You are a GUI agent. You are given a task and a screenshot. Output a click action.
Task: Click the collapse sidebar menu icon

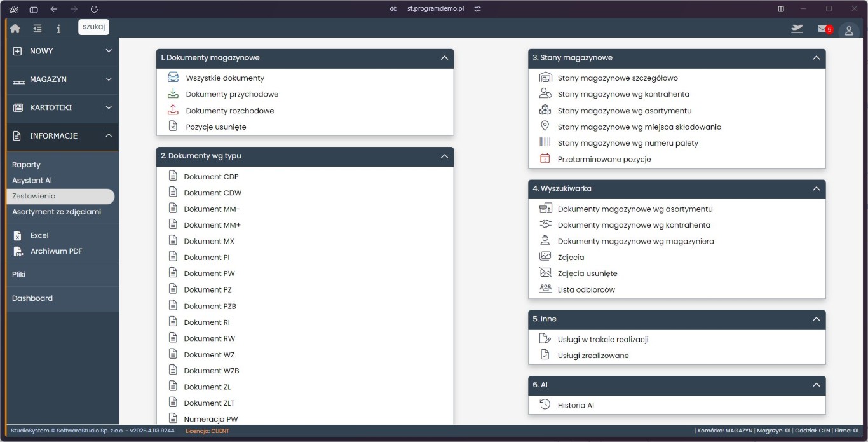[x=37, y=29]
